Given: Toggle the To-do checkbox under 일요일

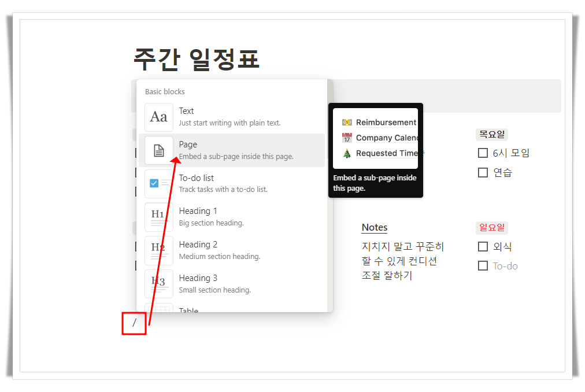Looking at the screenshot, I should tap(483, 265).
